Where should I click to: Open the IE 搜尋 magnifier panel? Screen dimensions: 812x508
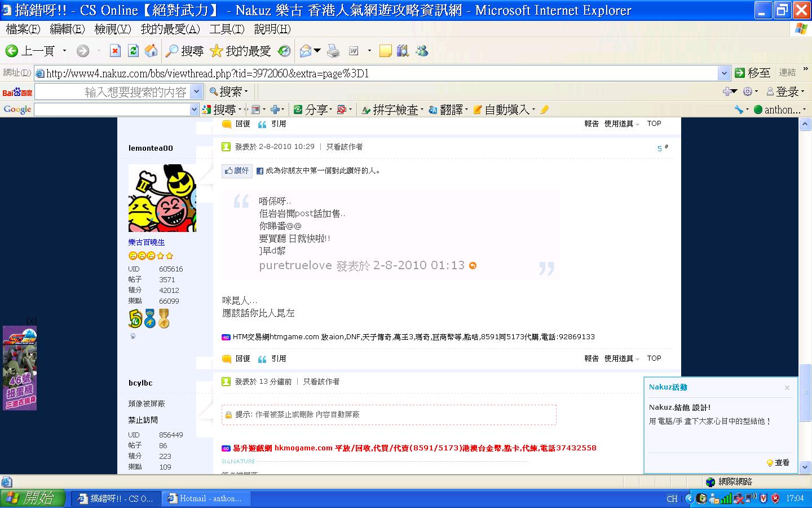[x=184, y=51]
